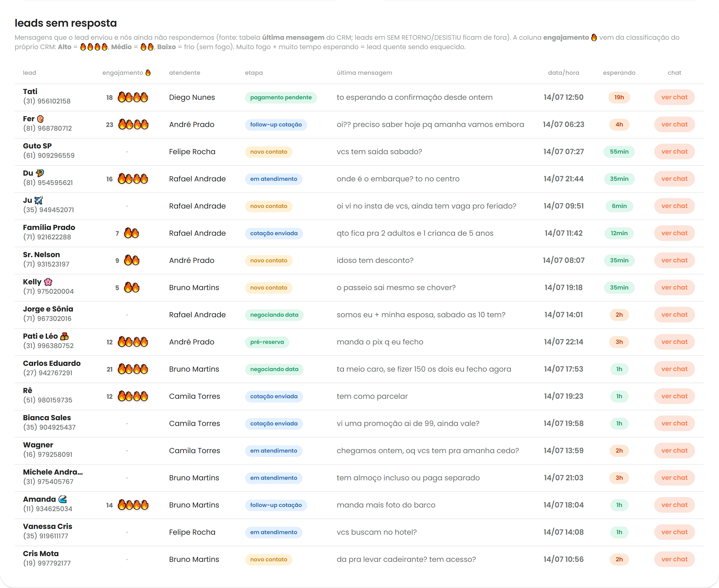Click the 6min waiting badge
Viewport: 719px width, 588px height.
pos(619,206)
